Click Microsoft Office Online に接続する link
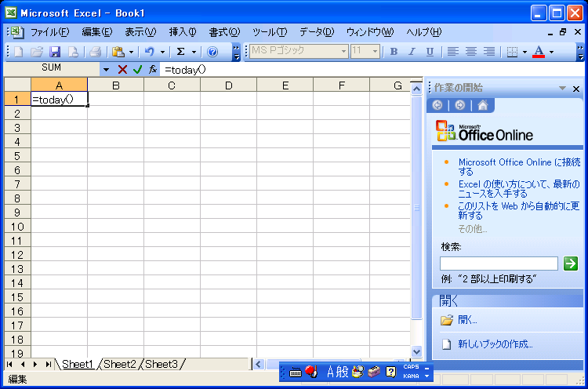Viewport: 588px width, 389px height. (519, 167)
